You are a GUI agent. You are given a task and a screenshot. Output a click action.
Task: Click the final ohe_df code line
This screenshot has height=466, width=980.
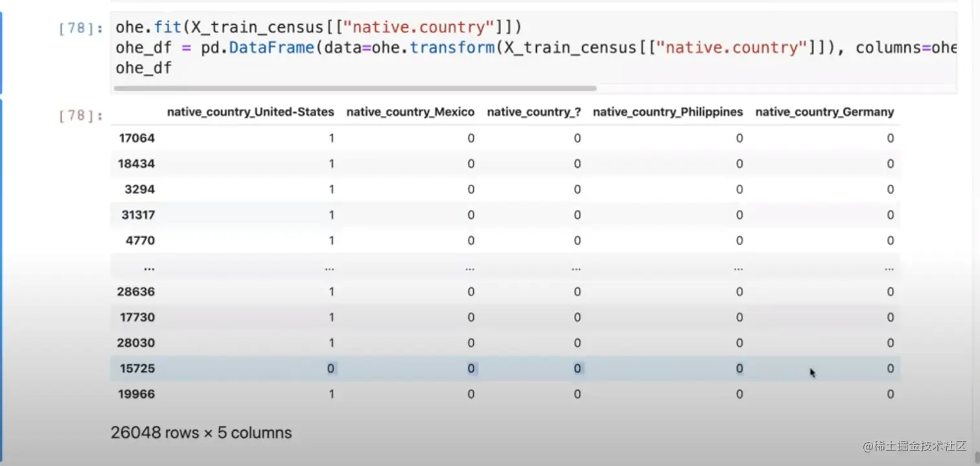pyautogui.click(x=143, y=68)
